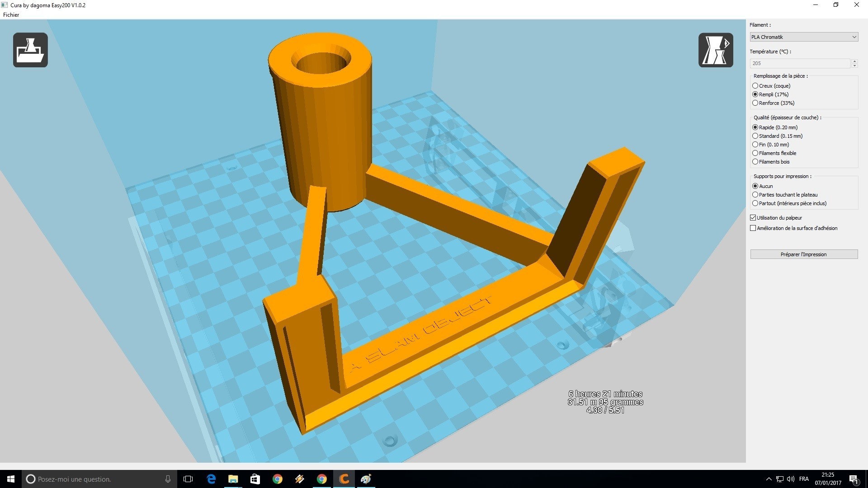Click the view mode icon top right
868x488 pixels.
point(716,50)
